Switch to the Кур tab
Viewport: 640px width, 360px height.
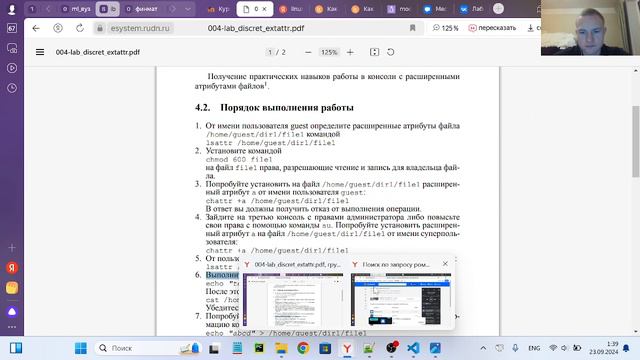tap(218, 9)
